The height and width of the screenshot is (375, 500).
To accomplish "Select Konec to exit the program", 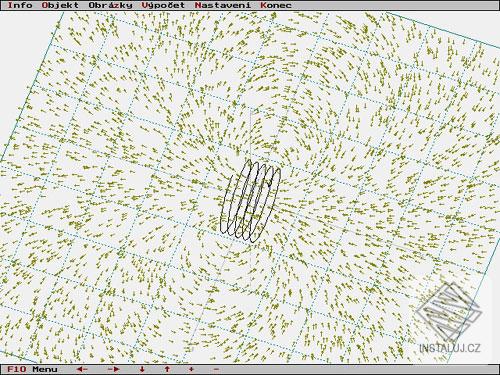I will (276, 5).
